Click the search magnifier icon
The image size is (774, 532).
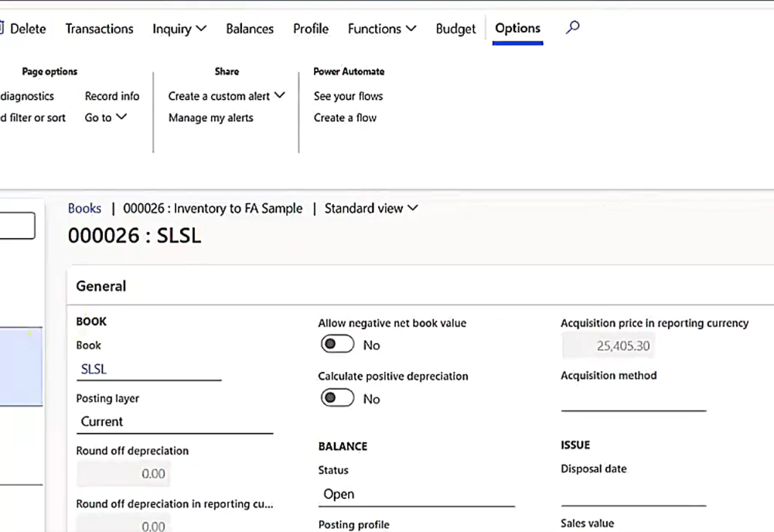tap(572, 28)
